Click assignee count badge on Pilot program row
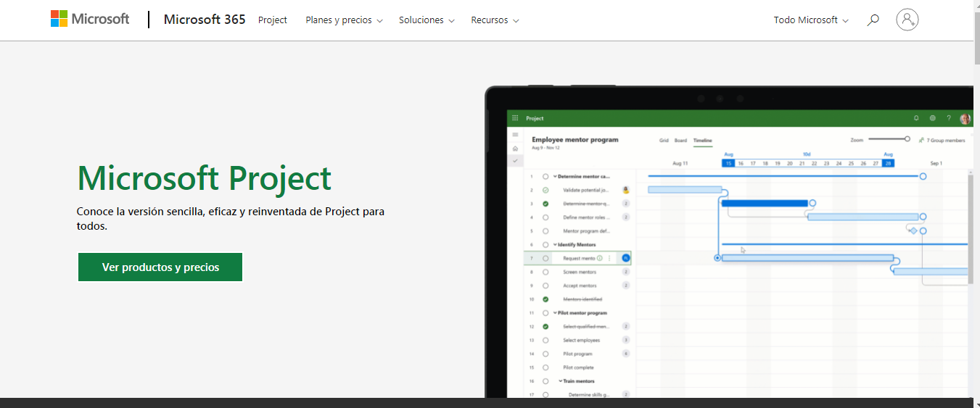The image size is (980, 408). tap(626, 354)
